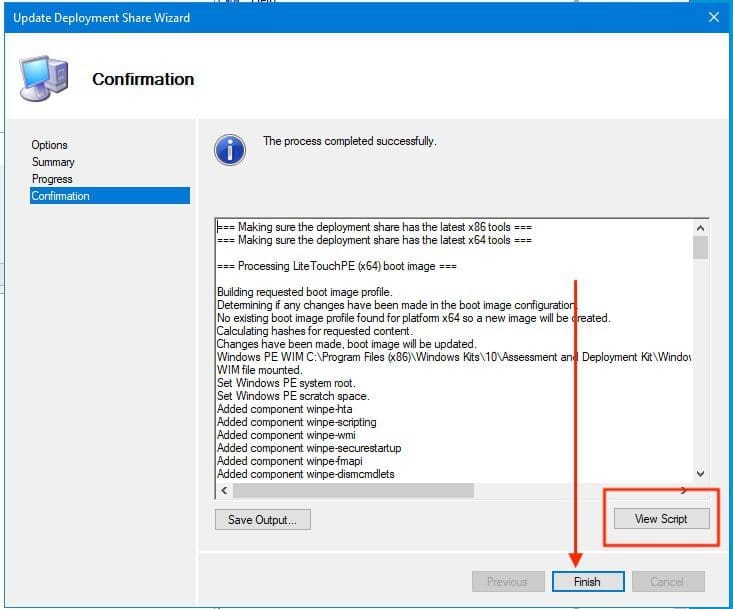Select the Options step in sidebar
Image resolution: width=733 pixels, height=609 pixels.
(x=50, y=145)
